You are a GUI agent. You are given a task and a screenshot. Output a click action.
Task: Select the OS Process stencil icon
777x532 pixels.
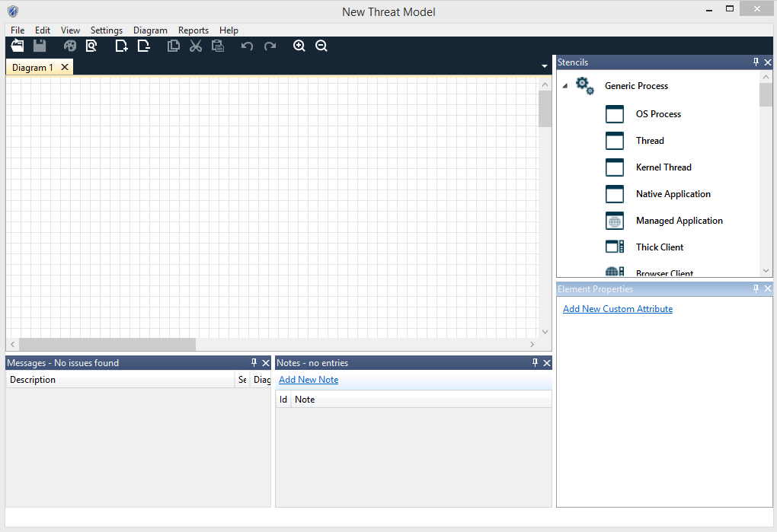615,114
